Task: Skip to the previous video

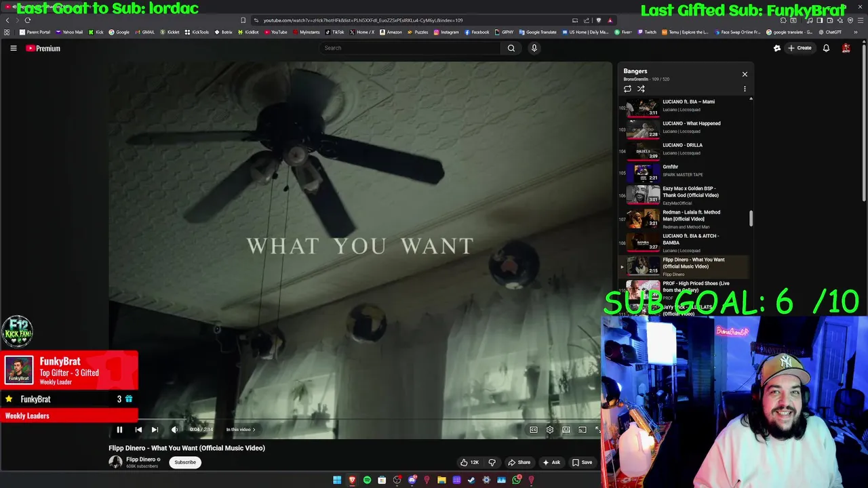Action: pyautogui.click(x=138, y=430)
